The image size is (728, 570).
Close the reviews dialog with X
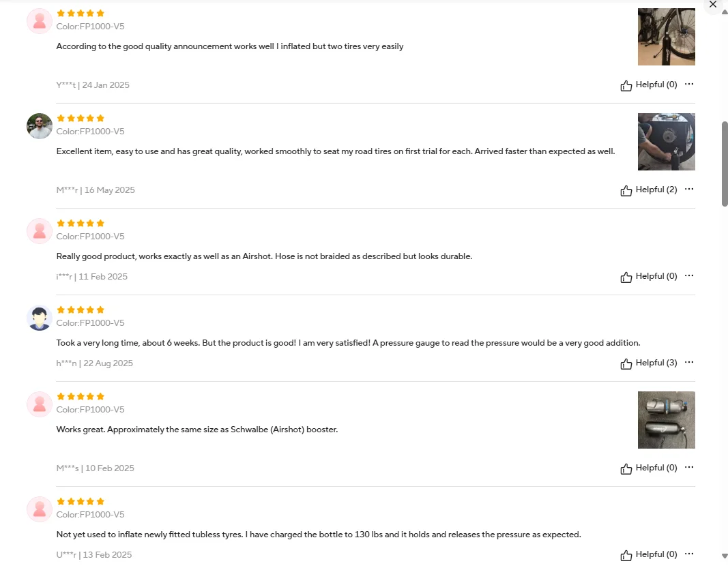(x=713, y=5)
